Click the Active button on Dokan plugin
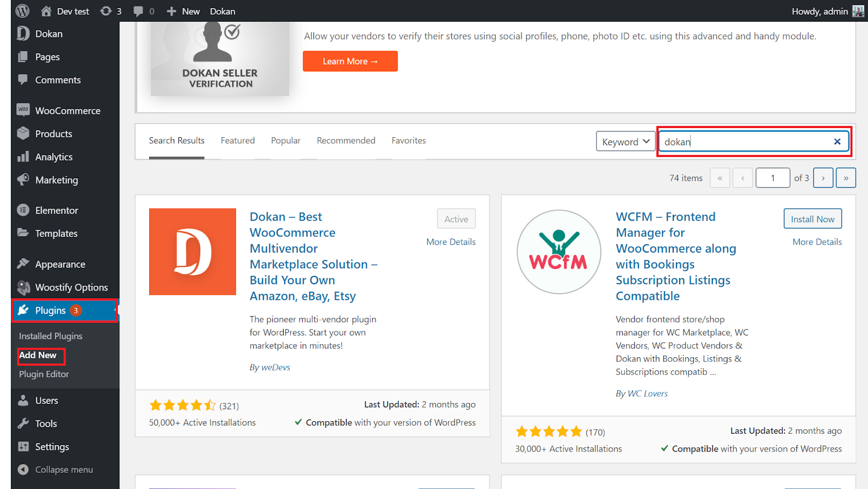 [x=456, y=219]
